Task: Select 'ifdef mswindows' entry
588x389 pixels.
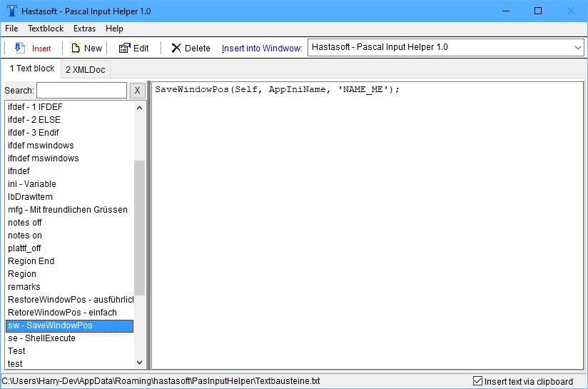Action: pos(70,146)
